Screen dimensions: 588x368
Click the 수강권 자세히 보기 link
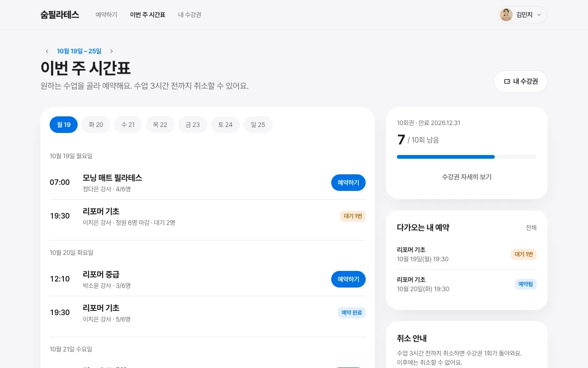(x=467, y=177)
